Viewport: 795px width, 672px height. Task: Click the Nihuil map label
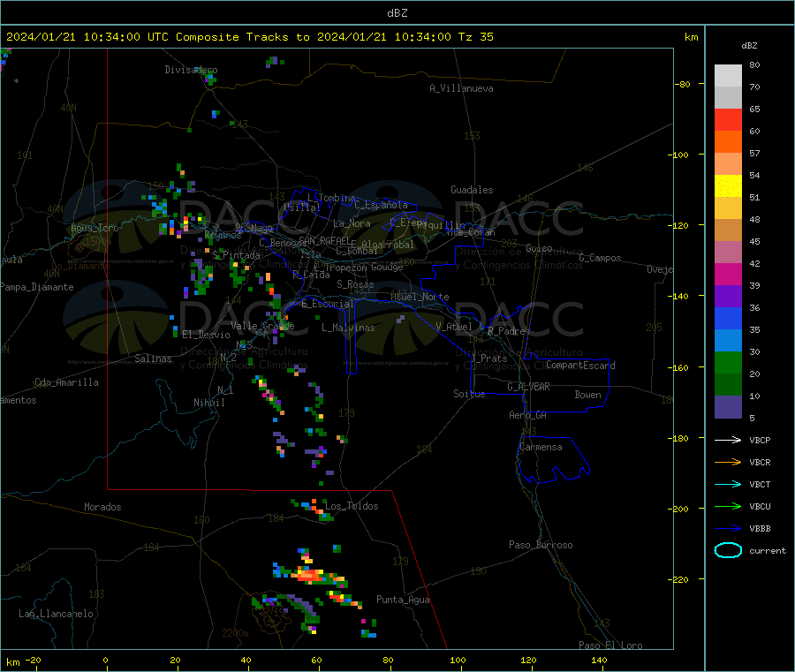tap(208, 403)
